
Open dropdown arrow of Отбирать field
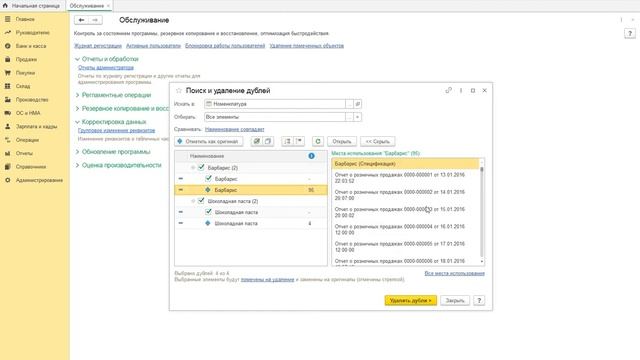click(358, 117)
